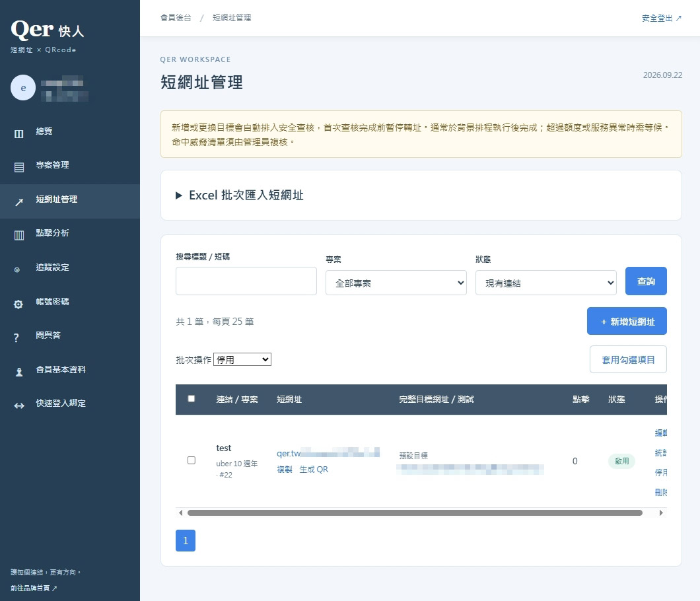Click the 共 1 筆,每頁 25 筆 text
This screenshot has width=700, height=601.
(x=215, y=322)
